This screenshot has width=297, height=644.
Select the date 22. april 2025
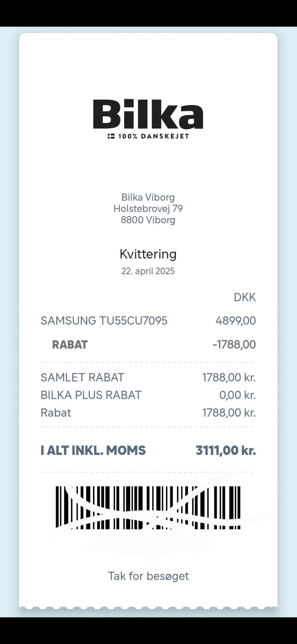click(x=148, y=271)
